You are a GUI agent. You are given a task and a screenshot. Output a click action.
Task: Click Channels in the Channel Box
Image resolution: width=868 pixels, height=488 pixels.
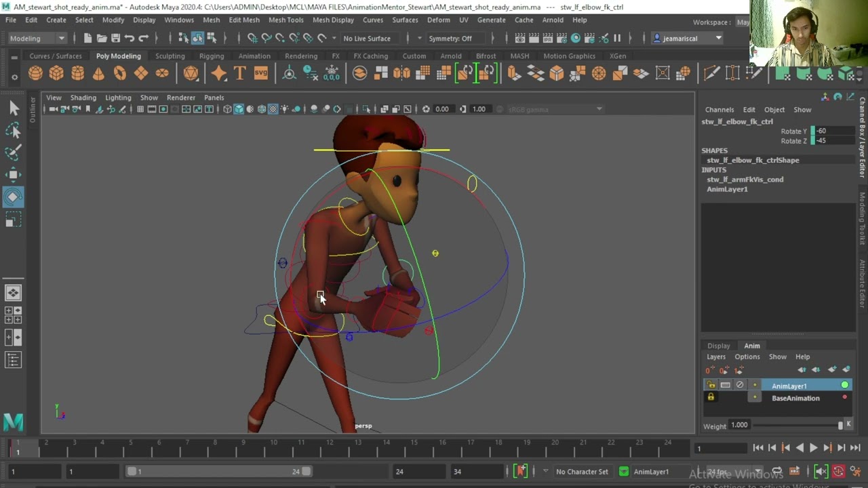pos(719,110)
